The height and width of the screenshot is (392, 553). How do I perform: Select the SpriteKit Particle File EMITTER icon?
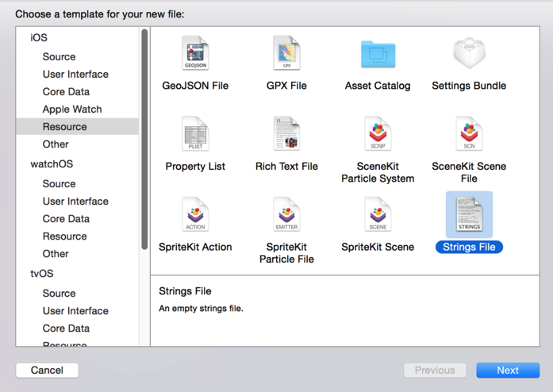tap(286, 214)
